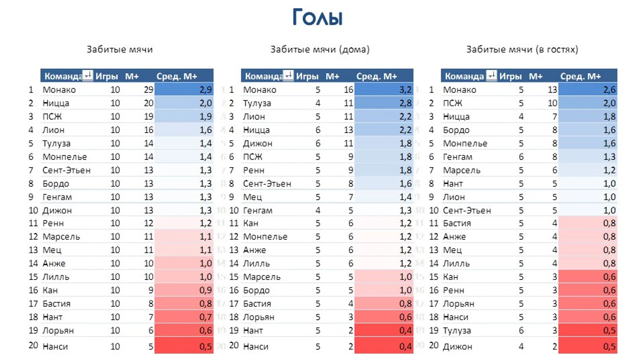Click the Забитые мячи (дома) heading
Image resolution: width=644 pixels, height=362 pixels.
pos(320,49)
